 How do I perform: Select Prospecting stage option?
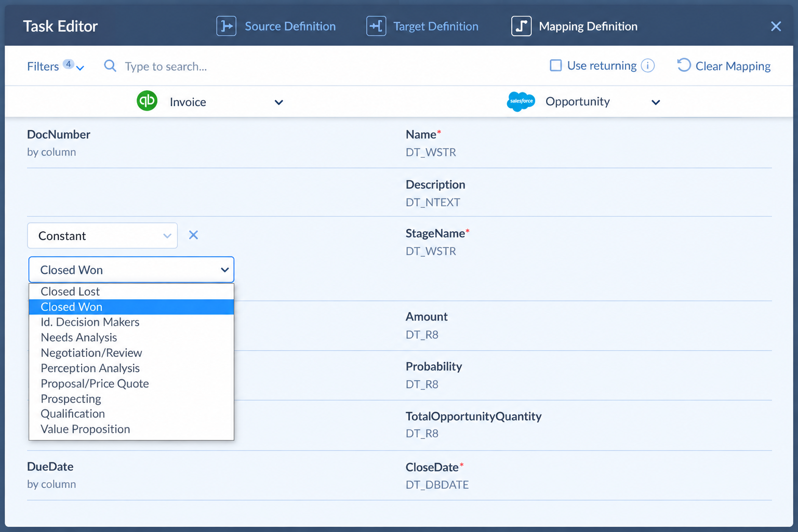(x=131, y=399)
